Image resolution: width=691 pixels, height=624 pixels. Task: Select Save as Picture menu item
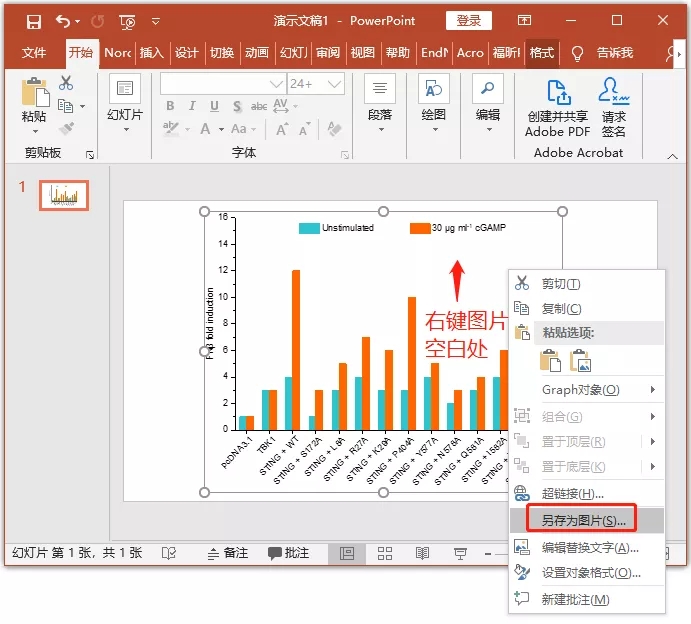click(x=583, y=520)
